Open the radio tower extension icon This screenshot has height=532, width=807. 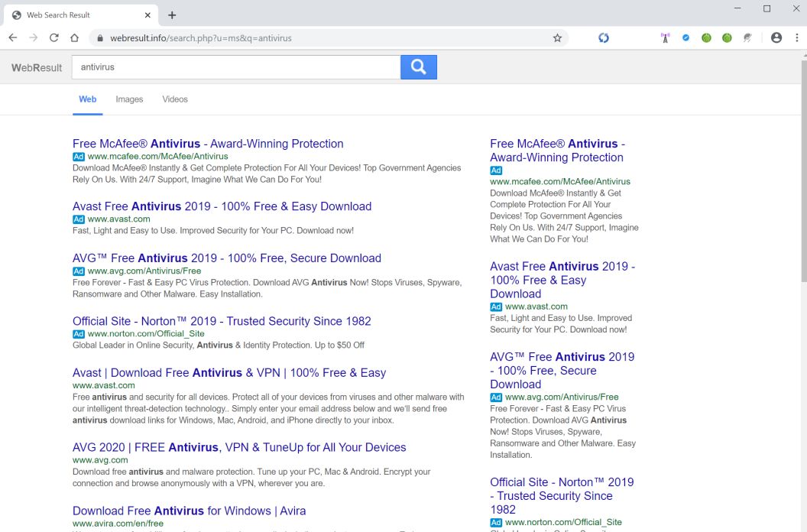pyautogui.click(x=665, y=37)
